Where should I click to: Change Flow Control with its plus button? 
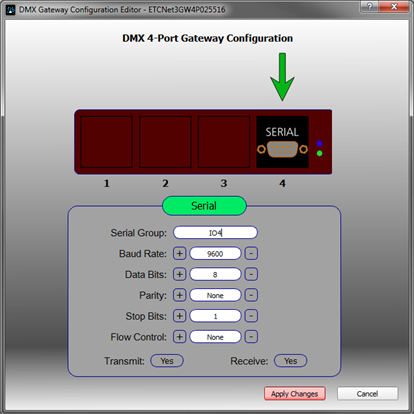point(179,337)
